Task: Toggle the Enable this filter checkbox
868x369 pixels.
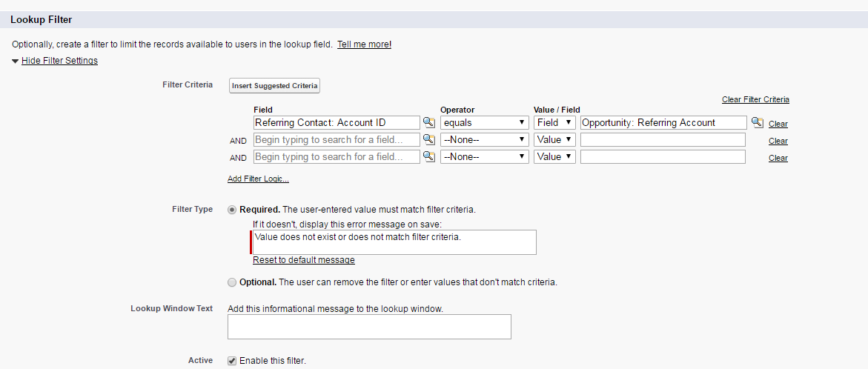Action: (233, 361)
